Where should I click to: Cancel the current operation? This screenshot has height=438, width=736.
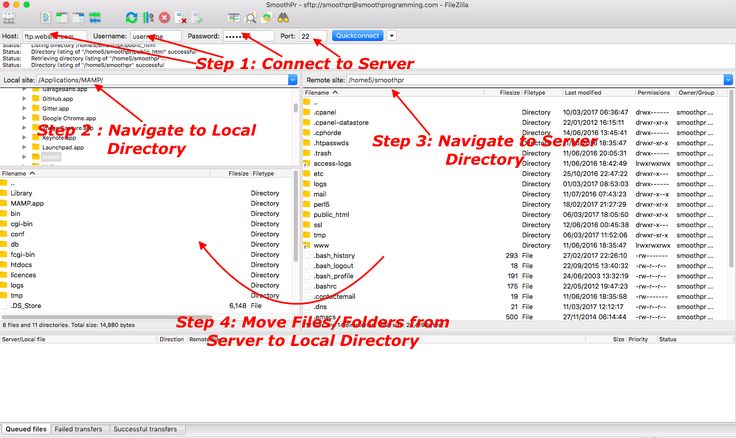point(164,18)
